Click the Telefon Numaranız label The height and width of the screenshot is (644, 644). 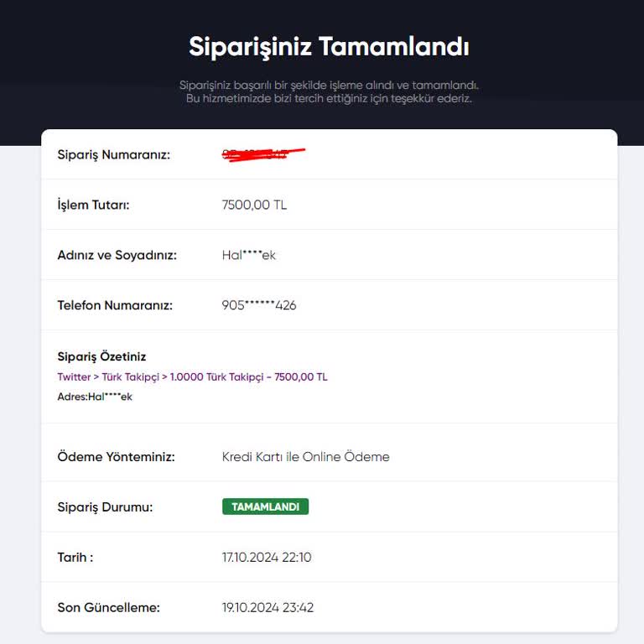tap(115, 305)
